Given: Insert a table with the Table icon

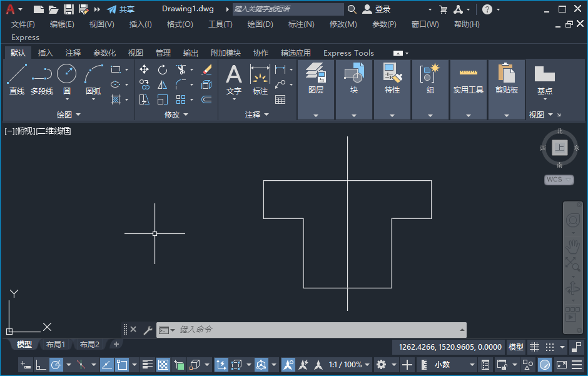Looking at the screenshot, I should (x=280, y=99).
